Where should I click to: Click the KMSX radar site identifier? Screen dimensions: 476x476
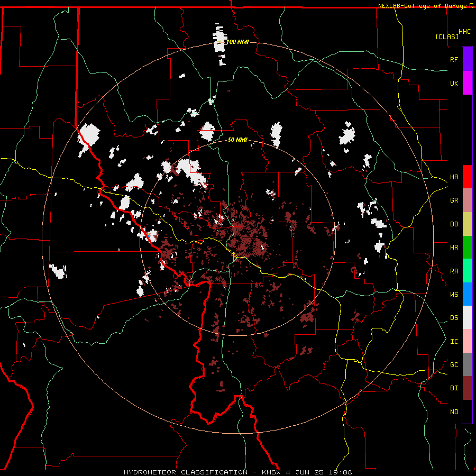(x=270, y=472)
